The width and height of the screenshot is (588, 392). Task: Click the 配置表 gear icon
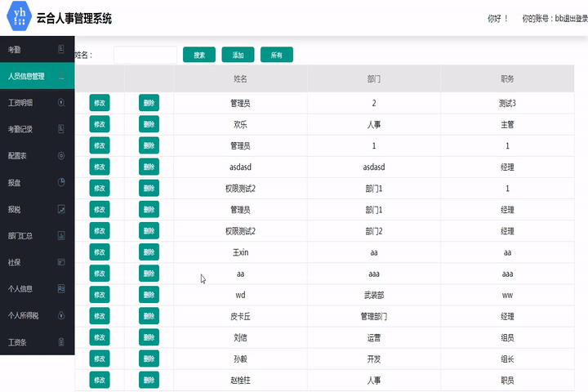tap(61, 155)
